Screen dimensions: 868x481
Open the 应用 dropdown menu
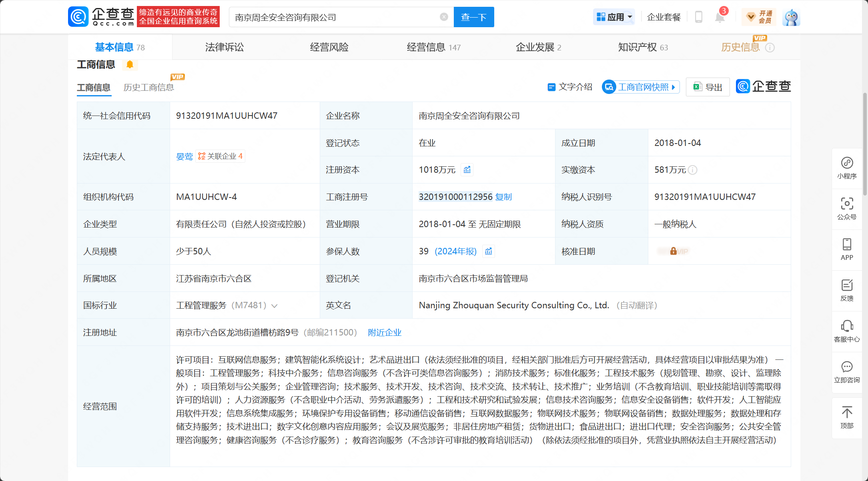[614, 17]
